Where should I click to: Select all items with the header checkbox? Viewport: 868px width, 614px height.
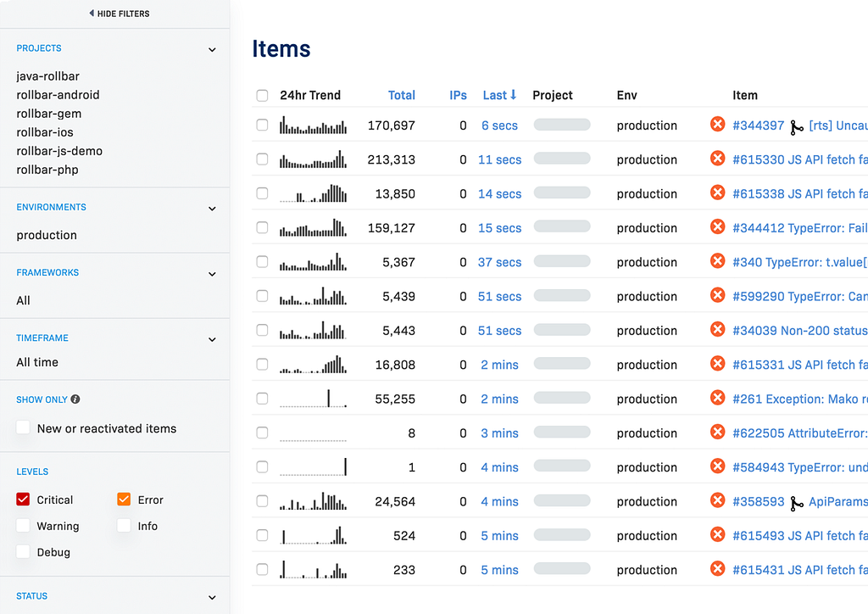pos(263,95)
